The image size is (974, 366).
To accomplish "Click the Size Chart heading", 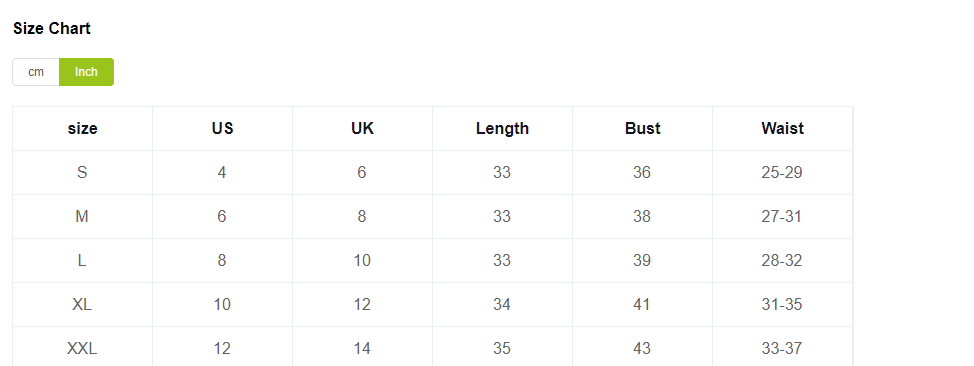I will (52, 29).
